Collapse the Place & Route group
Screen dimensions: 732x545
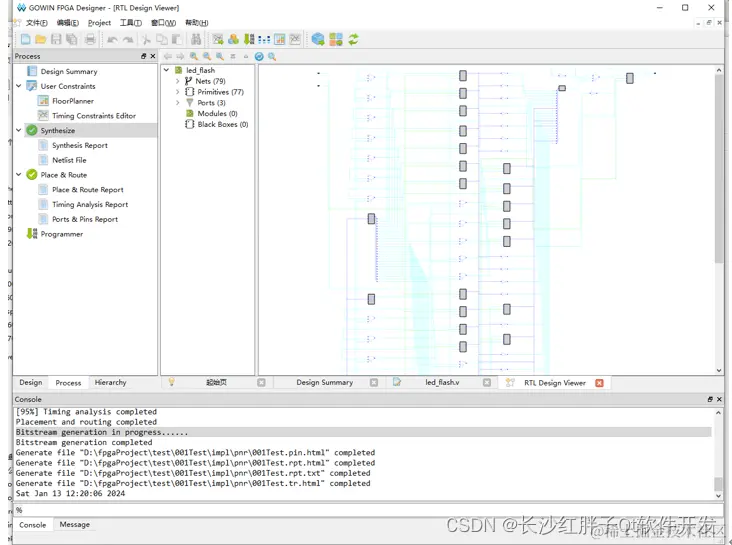[19, 175]
